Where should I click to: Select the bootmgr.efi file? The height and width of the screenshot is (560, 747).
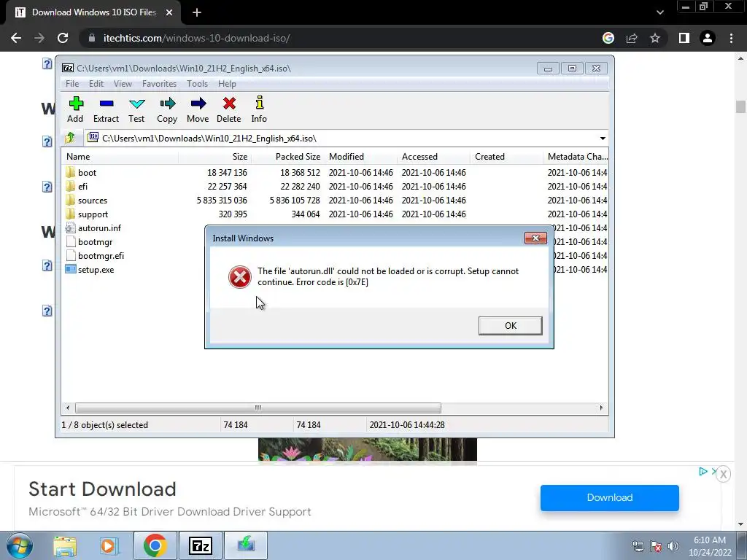[x=101, y=256]
